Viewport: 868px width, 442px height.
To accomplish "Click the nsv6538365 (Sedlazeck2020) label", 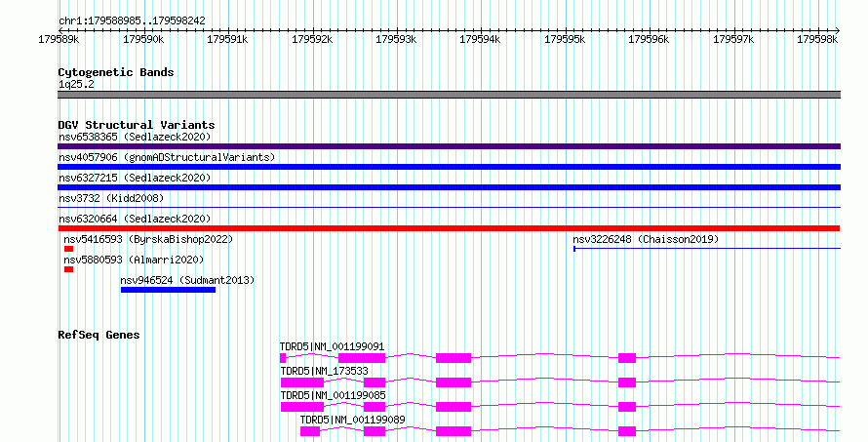I will [135, 137].
